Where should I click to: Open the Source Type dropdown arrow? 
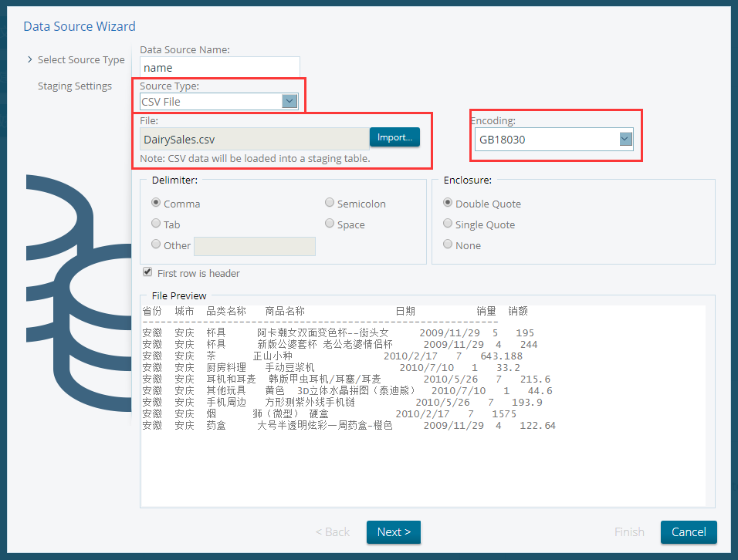(x=289, y=101)
